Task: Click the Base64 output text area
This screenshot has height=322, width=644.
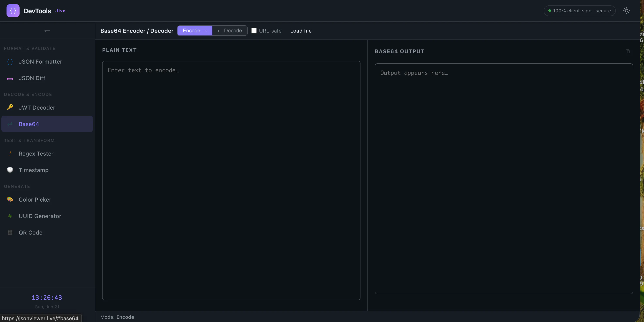Action: (504, 179)
